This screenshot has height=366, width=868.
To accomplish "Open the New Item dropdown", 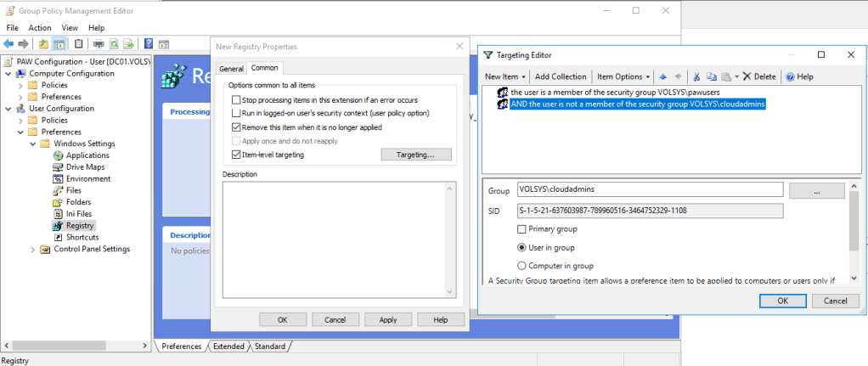I will click(505, 76).
